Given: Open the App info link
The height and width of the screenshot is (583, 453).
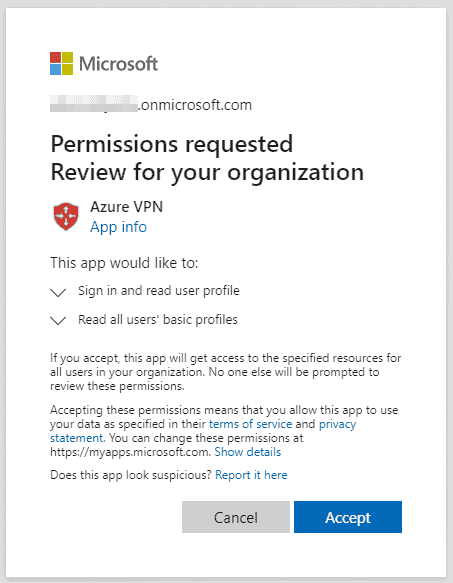Looking at the screenshot, I should point(118,227).
